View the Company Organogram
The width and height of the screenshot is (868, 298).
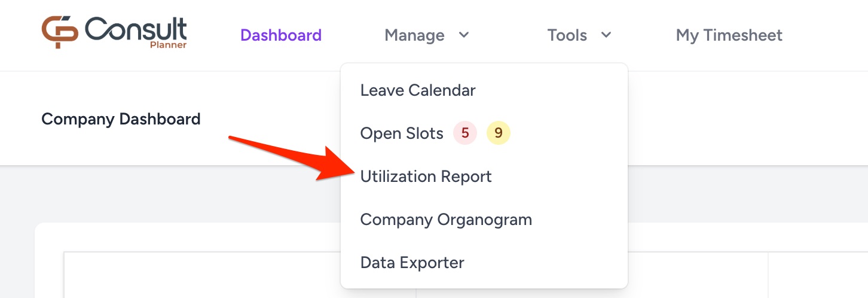[446, 220]
